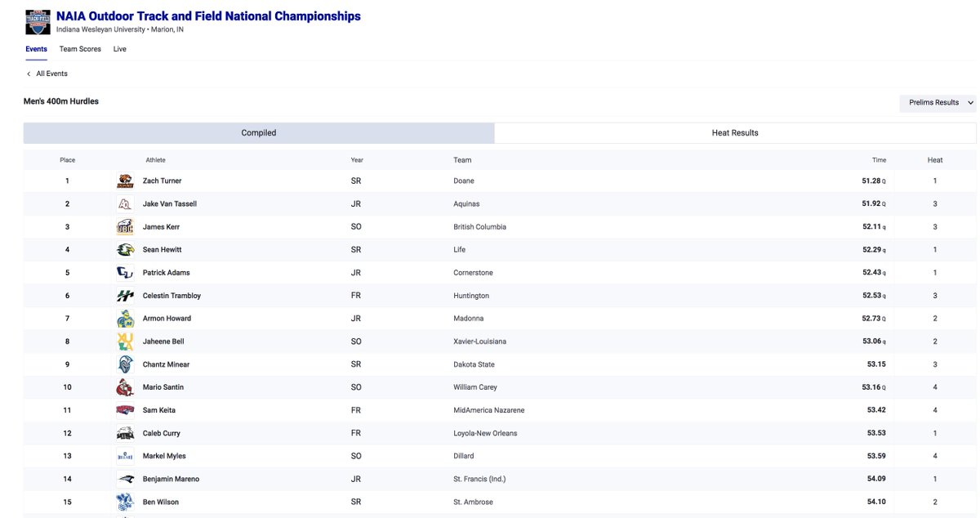Open athlete Sam Keita's profile

click(158, 410)
